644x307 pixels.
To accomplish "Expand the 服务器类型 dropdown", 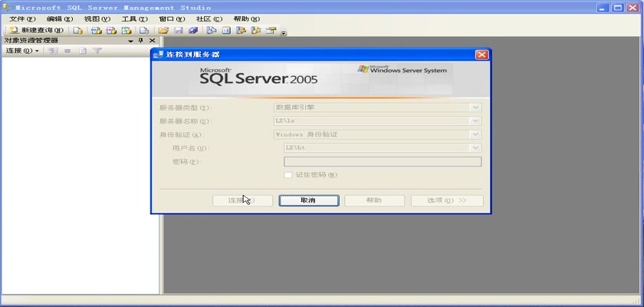I will [475, 107].
